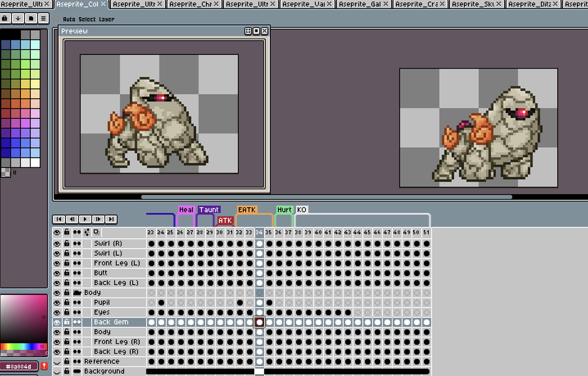Select the Pupil layer
This screenshot has width=588, height=376.
click(x=102, y=303)
